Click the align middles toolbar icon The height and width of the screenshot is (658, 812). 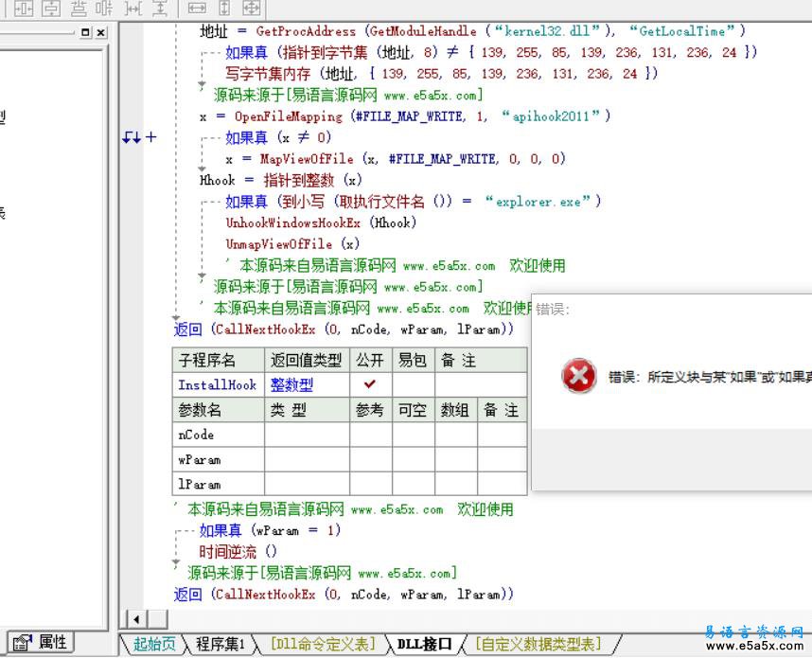point(104,9)
